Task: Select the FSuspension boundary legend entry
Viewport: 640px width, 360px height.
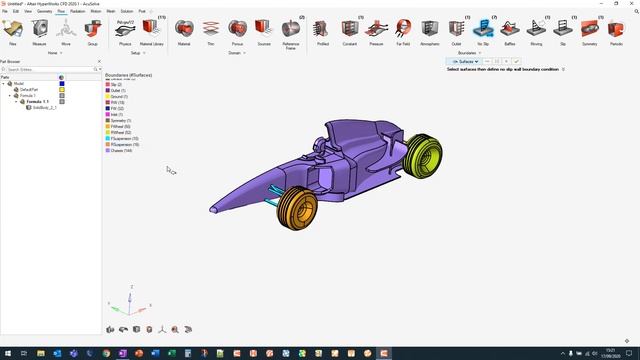Action: click(122, 139)
